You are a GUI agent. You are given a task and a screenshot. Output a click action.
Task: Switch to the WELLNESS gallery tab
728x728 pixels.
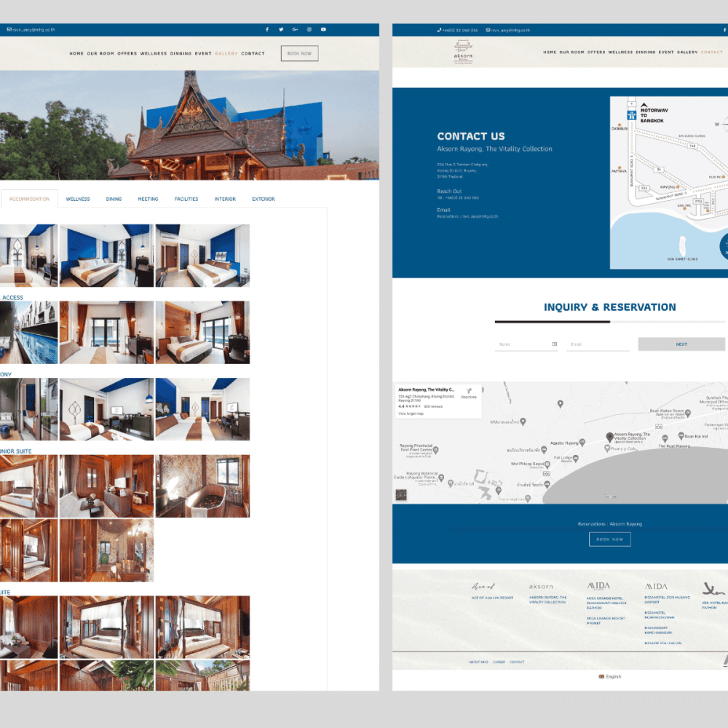pyautogui.click(x=78, y=199)
